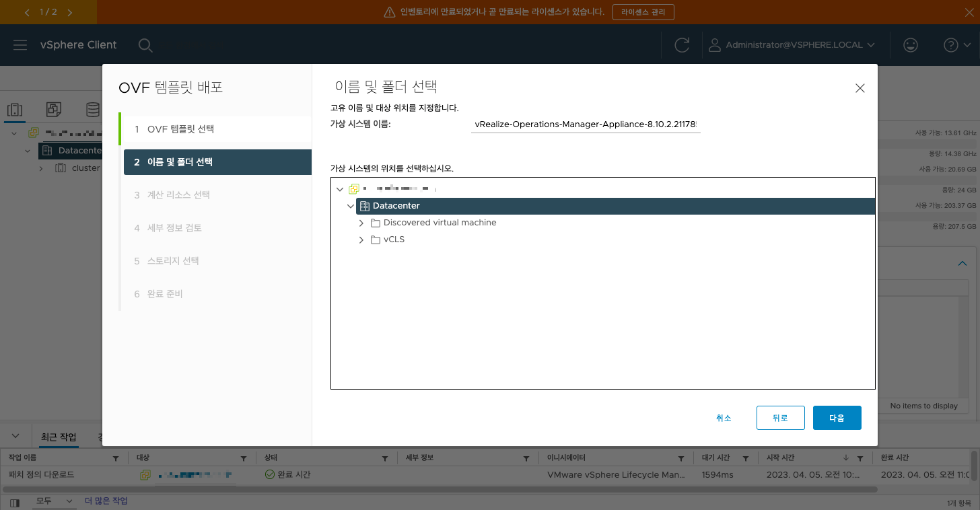Collapse the background Datacenter tree node

pos(28,151)
